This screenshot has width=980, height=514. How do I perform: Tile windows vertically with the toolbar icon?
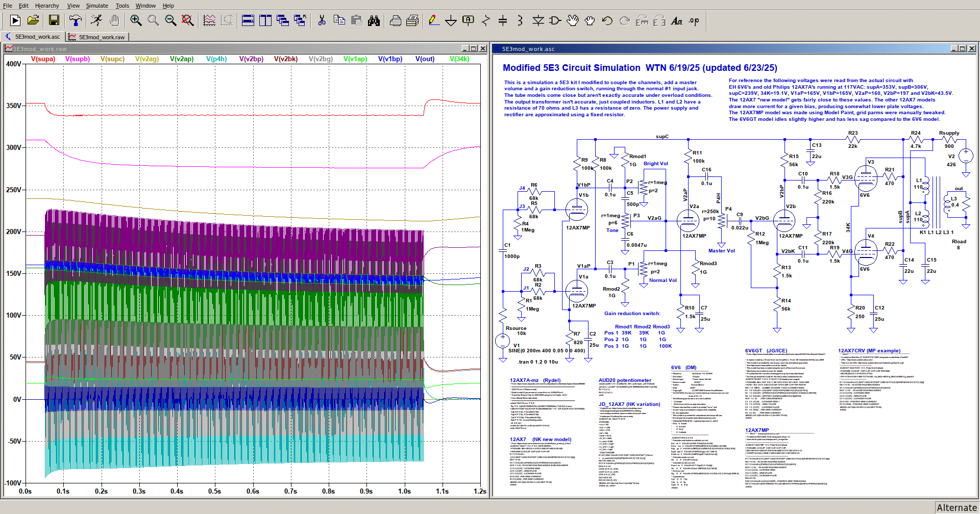click(x=265, y=20)
